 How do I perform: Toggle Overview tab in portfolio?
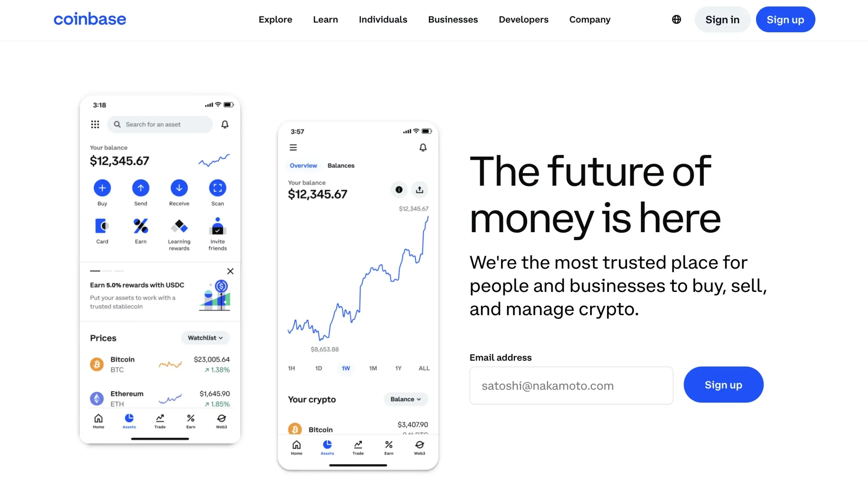(303, 165)
